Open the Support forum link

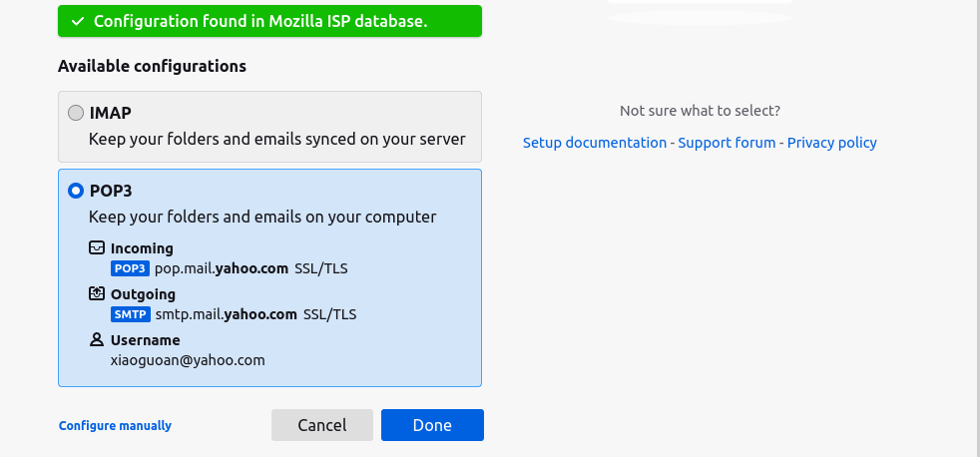click(727, 143)
